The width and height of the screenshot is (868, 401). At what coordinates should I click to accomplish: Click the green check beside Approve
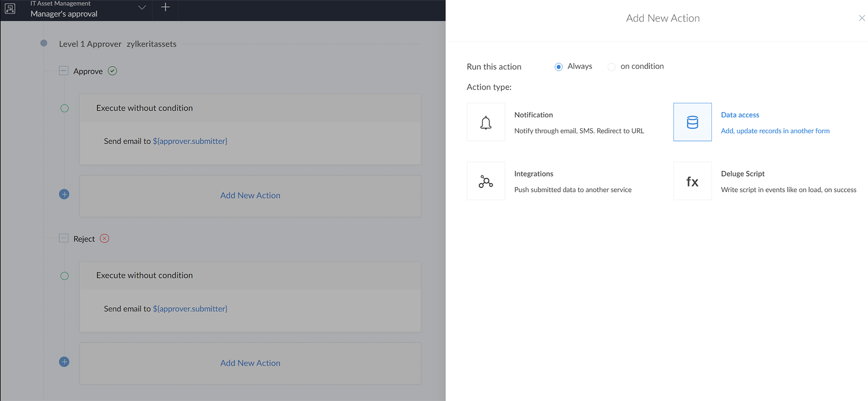pos(112,71)
